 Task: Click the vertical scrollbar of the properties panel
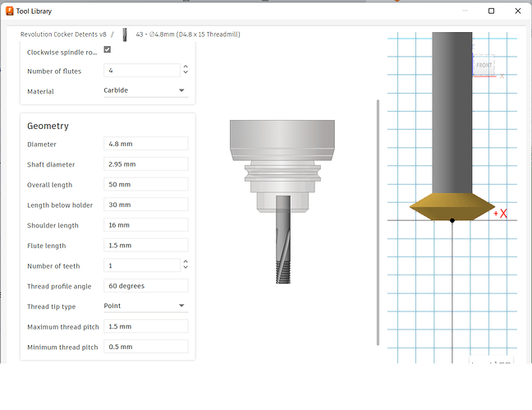point(378,223)
